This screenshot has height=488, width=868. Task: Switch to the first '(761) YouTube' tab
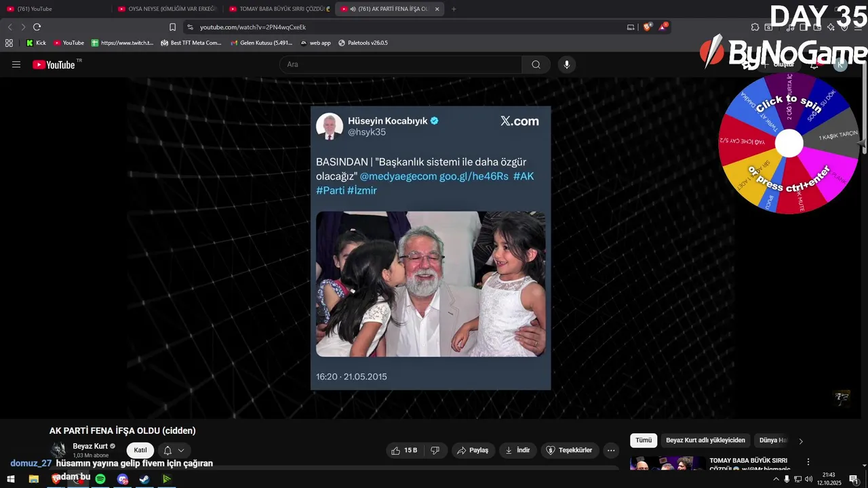point(56,9)
